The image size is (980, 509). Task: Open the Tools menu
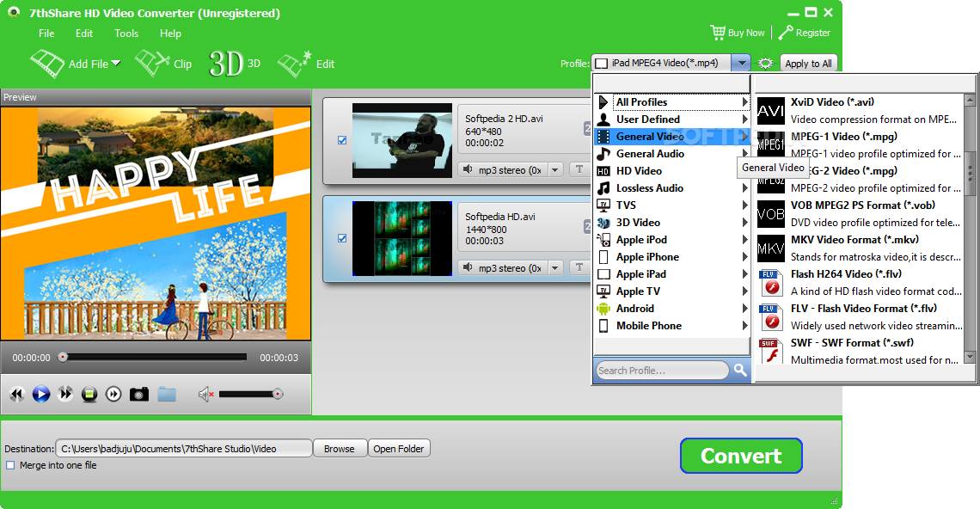click(126, 34)
